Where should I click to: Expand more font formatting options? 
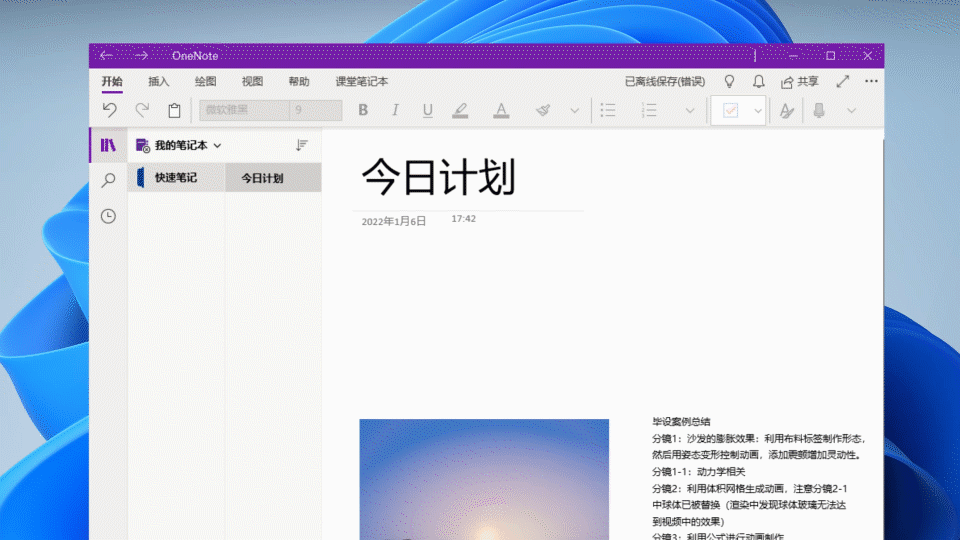[574, 111]
